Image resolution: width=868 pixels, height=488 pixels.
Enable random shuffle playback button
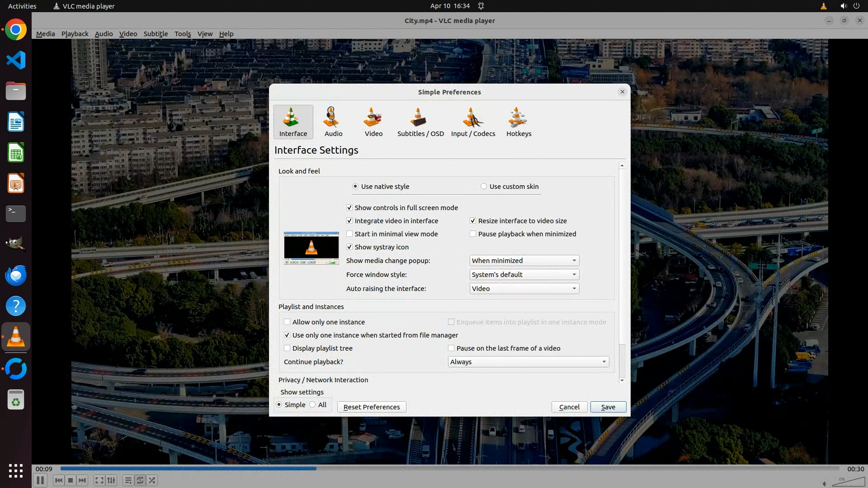coord(152,480)
